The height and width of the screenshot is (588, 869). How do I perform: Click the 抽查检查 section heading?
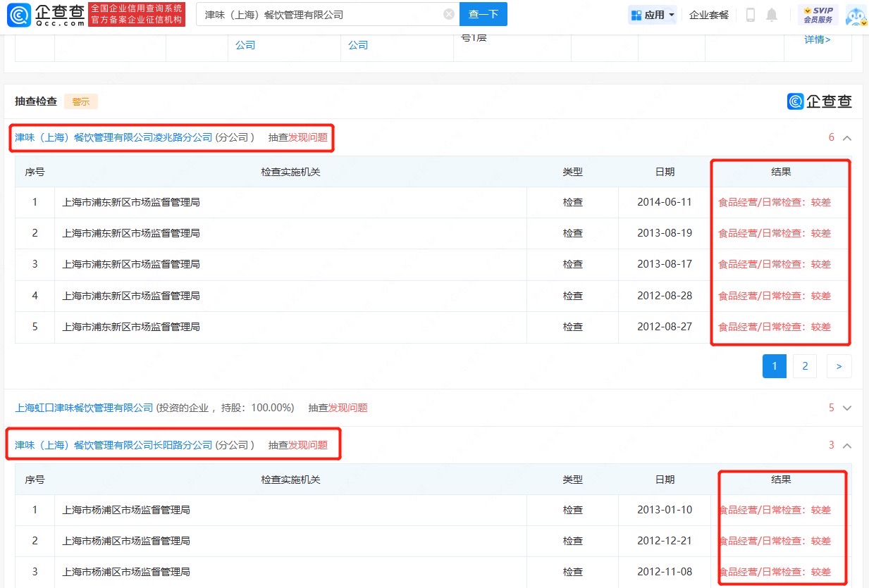tap(36, 101)
